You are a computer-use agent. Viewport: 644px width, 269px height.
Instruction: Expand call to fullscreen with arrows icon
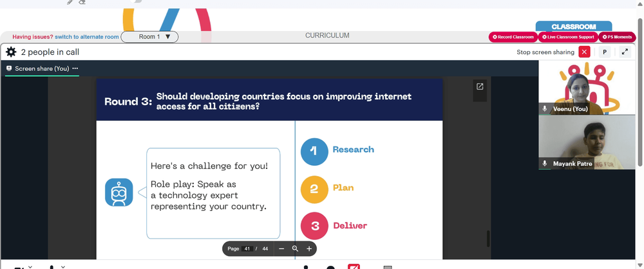coord(625,52)
